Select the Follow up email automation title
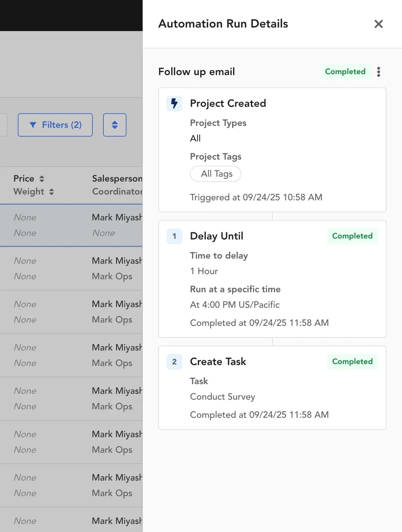The image size is (402, 532). point(197,72)
